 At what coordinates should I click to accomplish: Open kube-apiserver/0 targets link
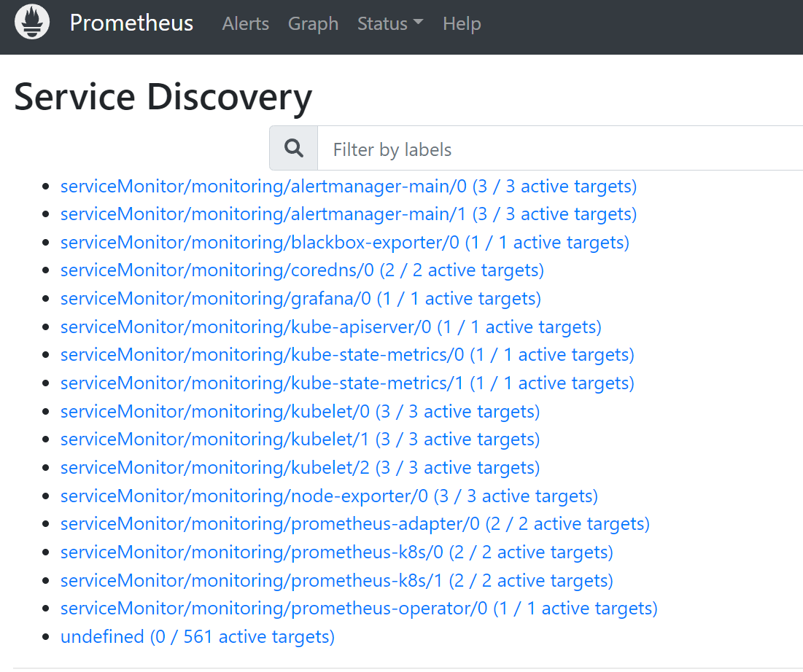(x=331, y=327)
